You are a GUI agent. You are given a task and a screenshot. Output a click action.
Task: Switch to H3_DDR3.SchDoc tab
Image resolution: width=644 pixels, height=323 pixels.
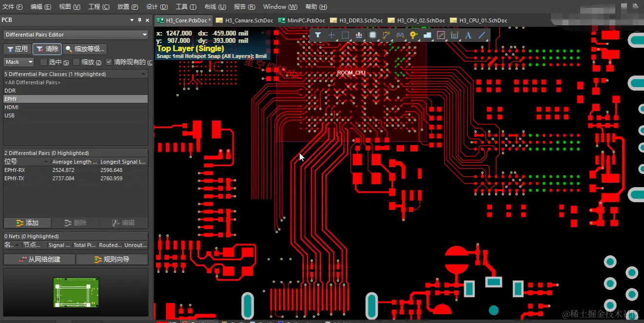click(358, 20)
